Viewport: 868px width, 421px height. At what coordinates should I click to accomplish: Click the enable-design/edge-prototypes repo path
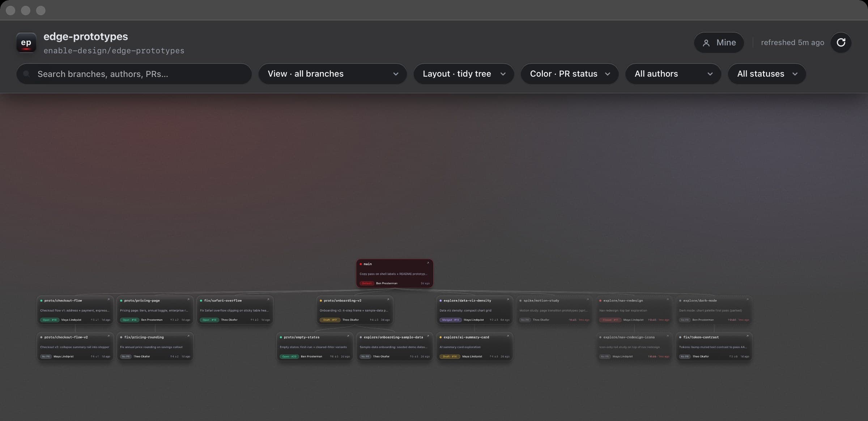click(x=114, y=51)
